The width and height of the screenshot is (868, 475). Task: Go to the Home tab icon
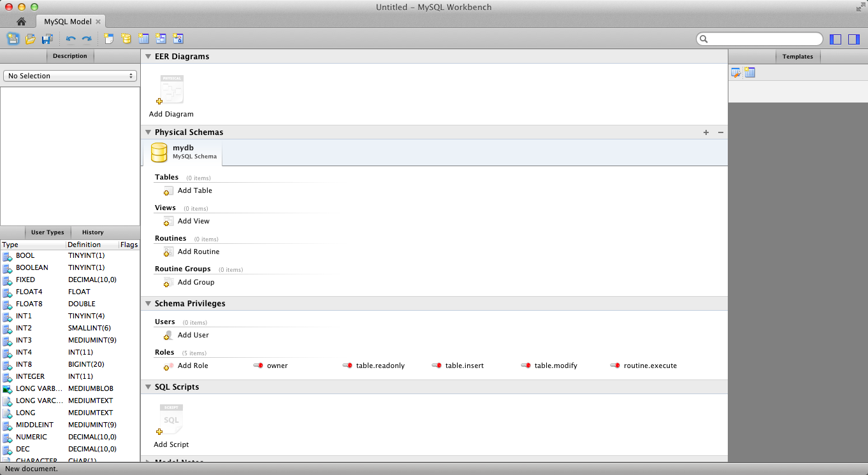coord(21,22)
